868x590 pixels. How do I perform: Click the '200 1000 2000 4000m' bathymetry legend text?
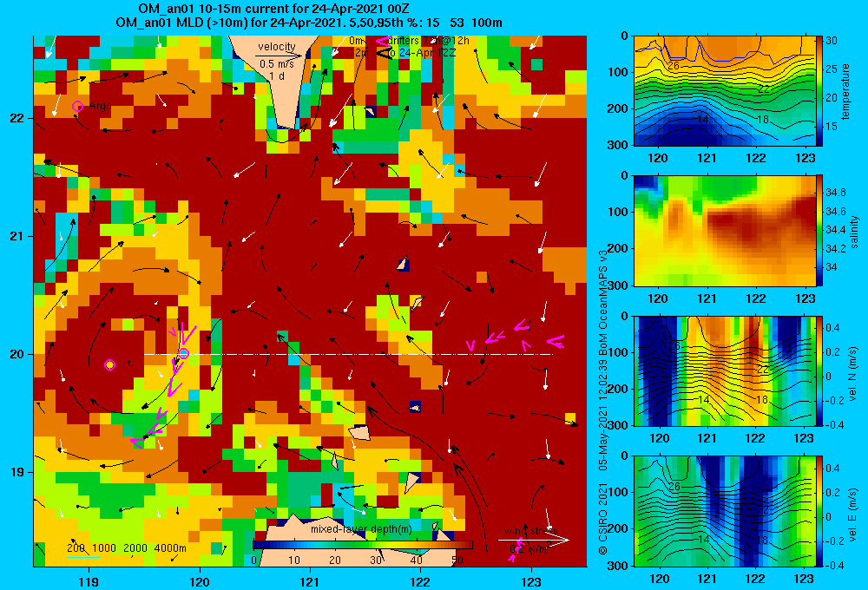pos(127,548)
